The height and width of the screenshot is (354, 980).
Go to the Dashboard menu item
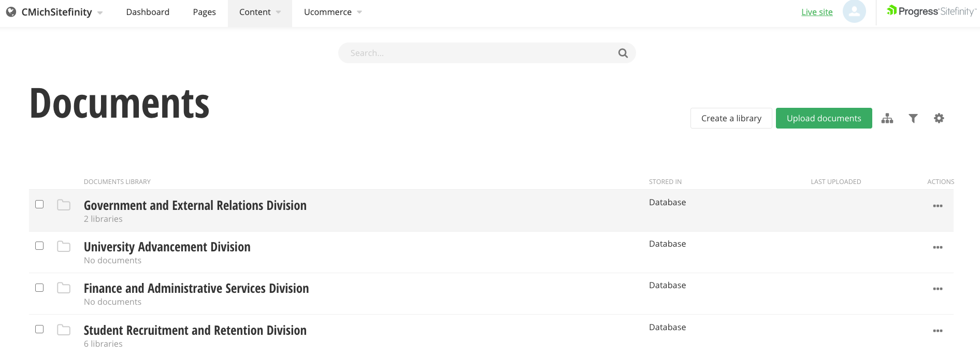pyautogui.click(x=148, y=12)
